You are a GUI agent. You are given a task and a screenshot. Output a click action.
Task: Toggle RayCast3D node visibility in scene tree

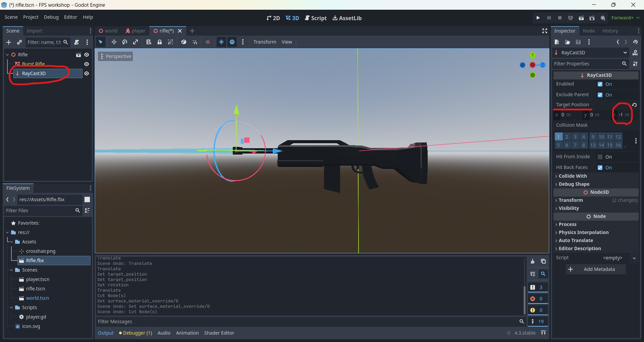[87, 73]
